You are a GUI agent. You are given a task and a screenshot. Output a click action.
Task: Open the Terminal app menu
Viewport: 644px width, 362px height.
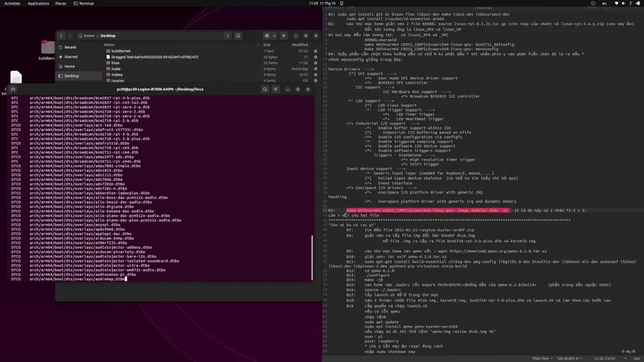click(x=84, y=4)
